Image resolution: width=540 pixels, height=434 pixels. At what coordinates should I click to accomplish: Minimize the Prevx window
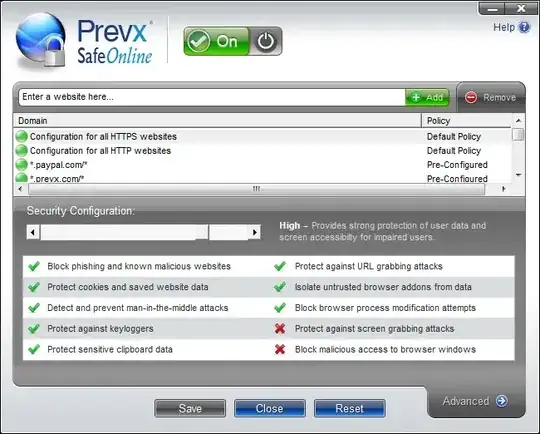492,9
